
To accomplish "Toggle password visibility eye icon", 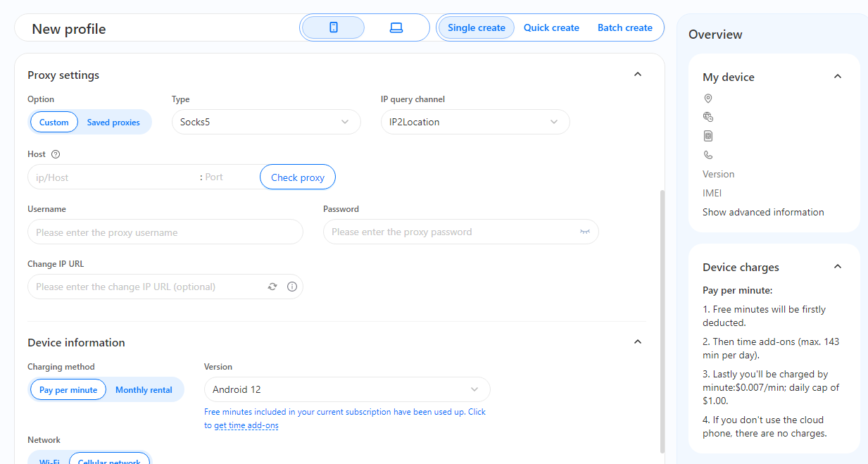I will (584, 232).
